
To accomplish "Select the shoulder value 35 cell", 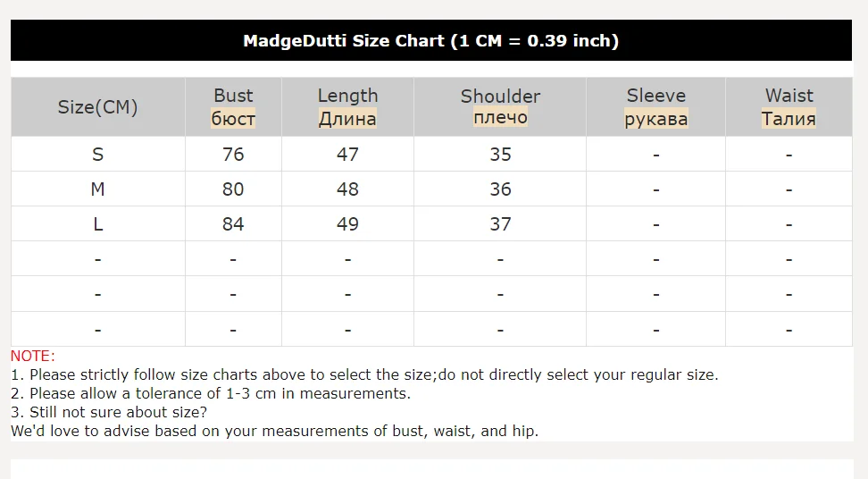I will (500, 155).
